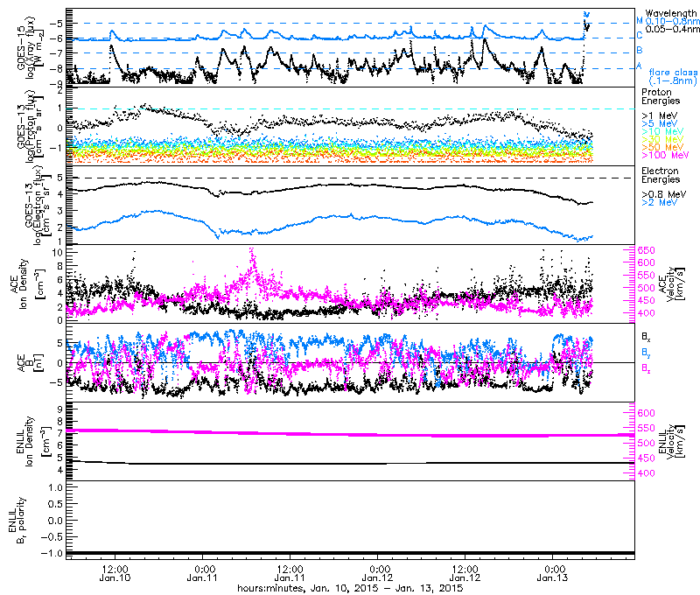Click the 'By' legend label

[x=646, y=352]
